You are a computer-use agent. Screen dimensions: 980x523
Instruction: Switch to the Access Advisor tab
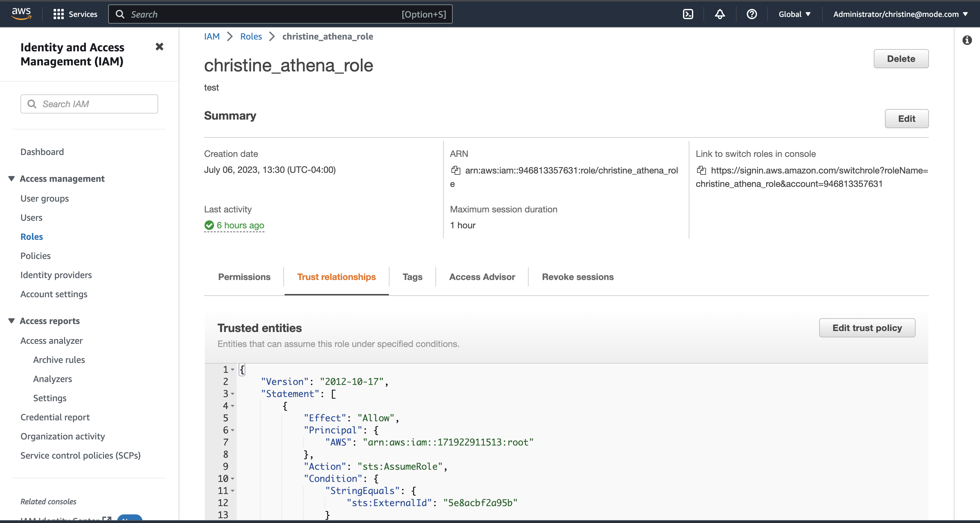(x=482, y=277)
